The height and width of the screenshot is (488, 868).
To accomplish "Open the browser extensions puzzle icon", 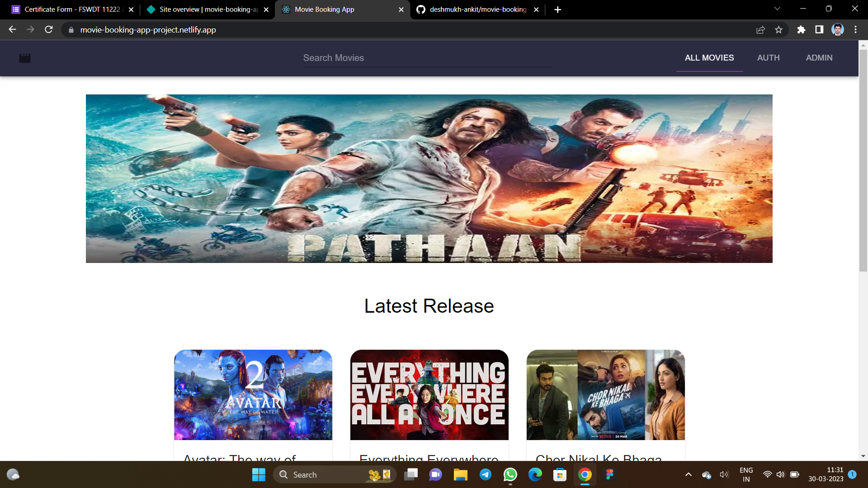I will (801, 30).
